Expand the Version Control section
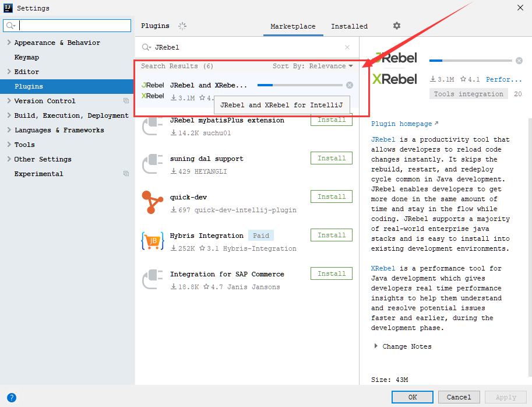 (9, 101)
